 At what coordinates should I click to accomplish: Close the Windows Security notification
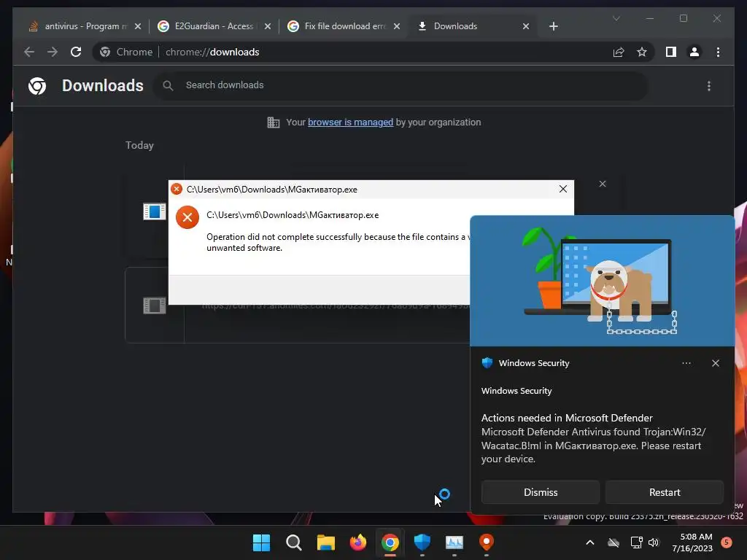[x=716, y=363]
